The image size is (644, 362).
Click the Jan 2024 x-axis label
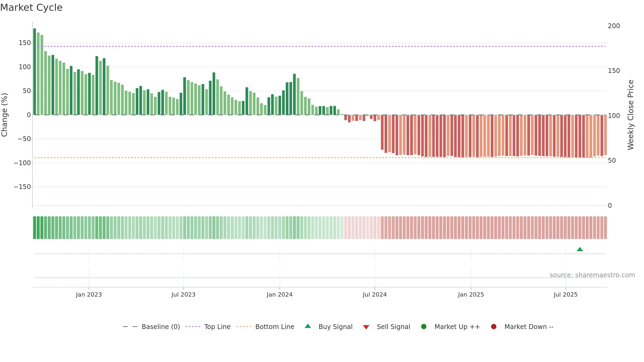[280, 295]
